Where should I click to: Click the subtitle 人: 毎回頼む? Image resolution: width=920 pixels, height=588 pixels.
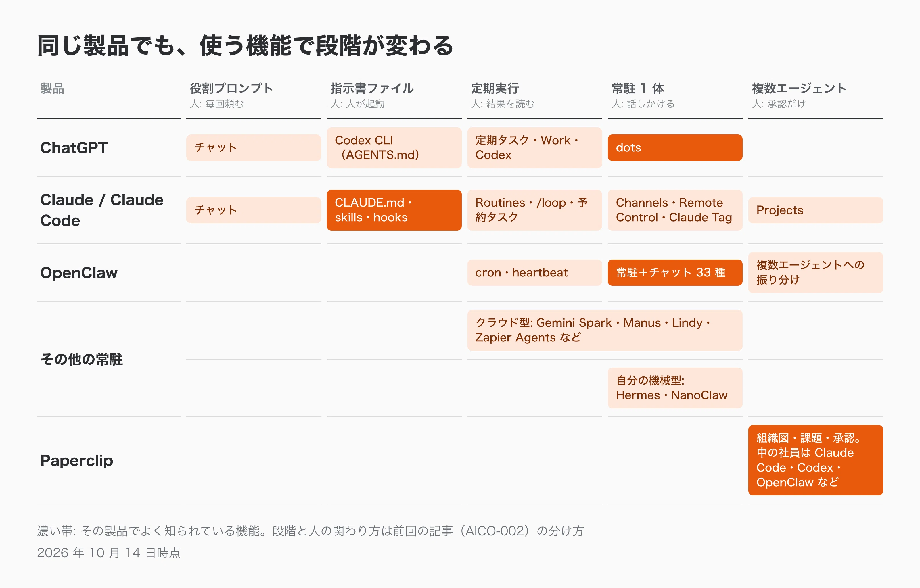216,104
